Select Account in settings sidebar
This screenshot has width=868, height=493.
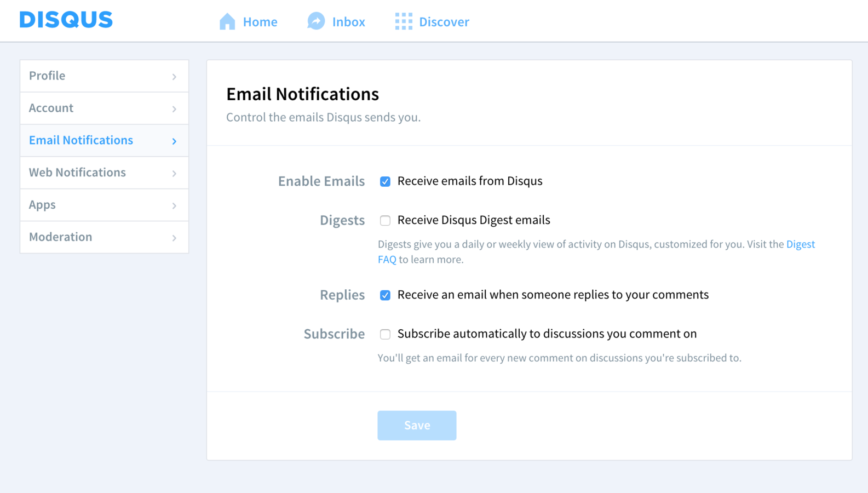pos(104,108)
